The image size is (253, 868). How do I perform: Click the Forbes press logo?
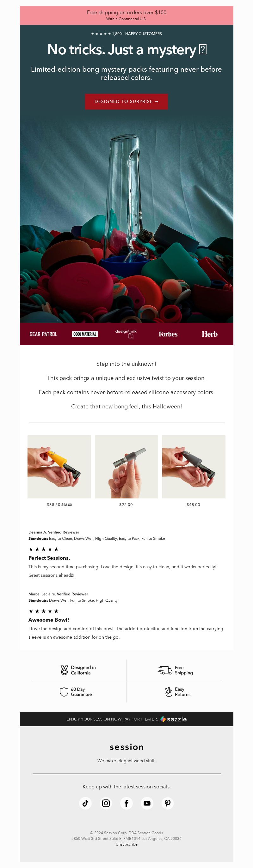tap(168, 334)
